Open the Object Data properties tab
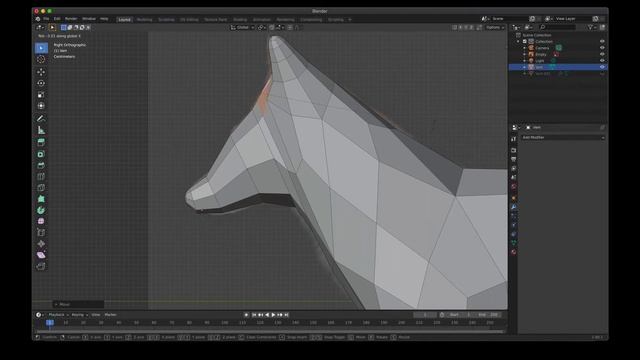Screen dimensions: 640x360 (x=513, y=243)
